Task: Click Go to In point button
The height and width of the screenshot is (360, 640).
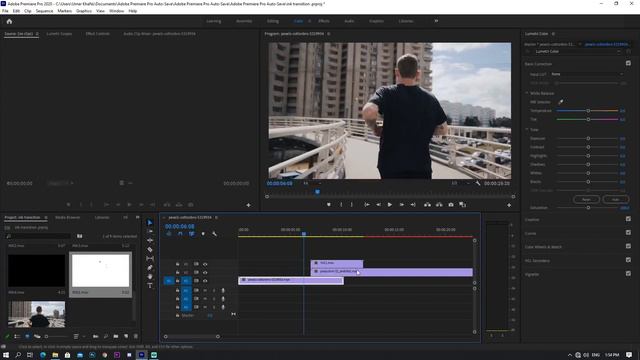Action: tap(367, 204)
